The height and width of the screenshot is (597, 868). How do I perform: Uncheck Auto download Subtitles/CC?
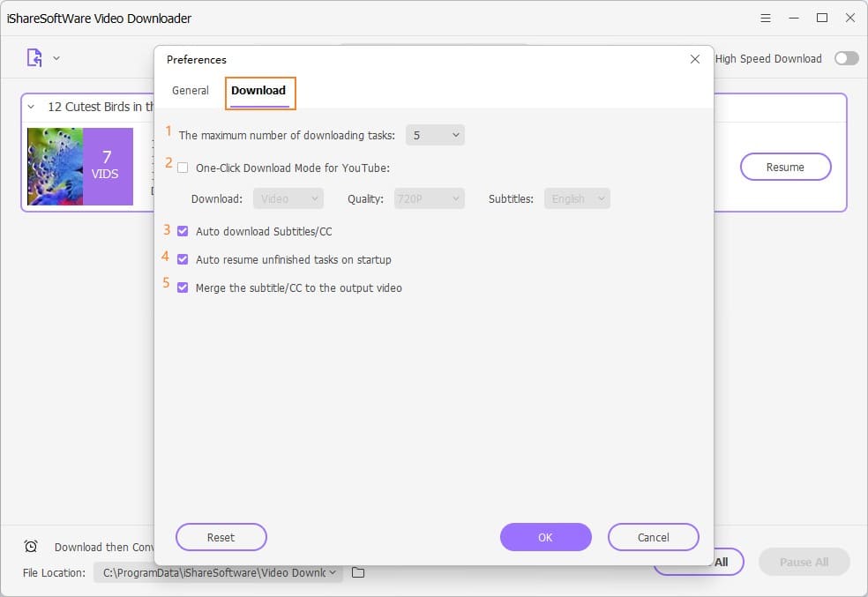(183, 231)
